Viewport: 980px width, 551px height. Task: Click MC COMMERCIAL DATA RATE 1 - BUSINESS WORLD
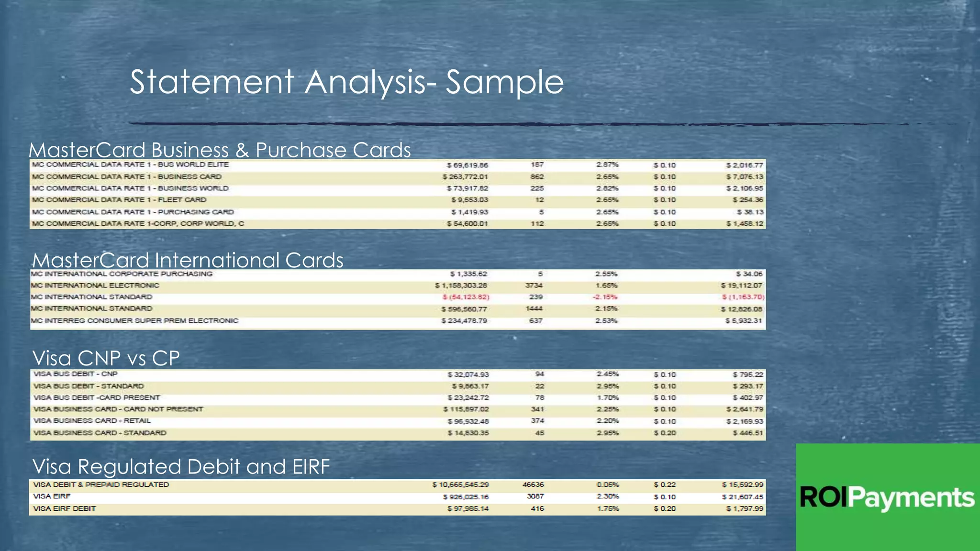[130, 188]
